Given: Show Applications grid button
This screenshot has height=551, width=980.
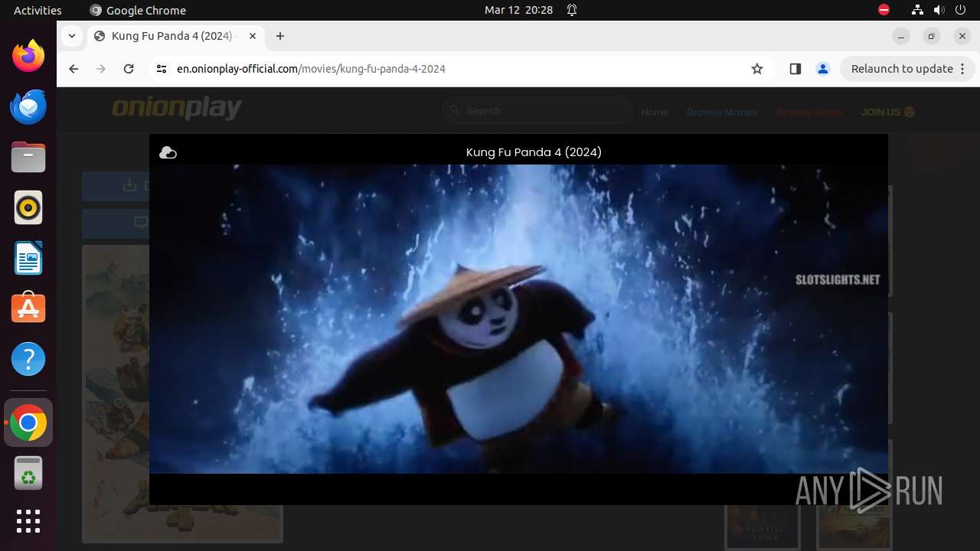Looking at the screenshot, I should coord(28,521).
